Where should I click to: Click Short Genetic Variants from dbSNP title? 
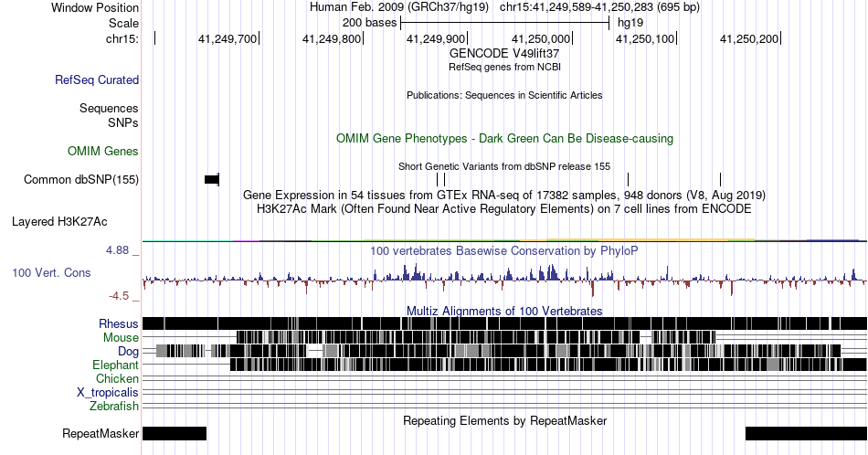[x=504, y=166]
